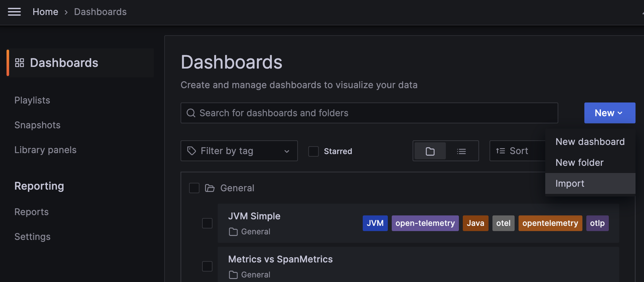Image resolution: width=644 pixels, height=282 pixels.
Task: Choose Import from the New menu
Action: (x=570, y=183)
